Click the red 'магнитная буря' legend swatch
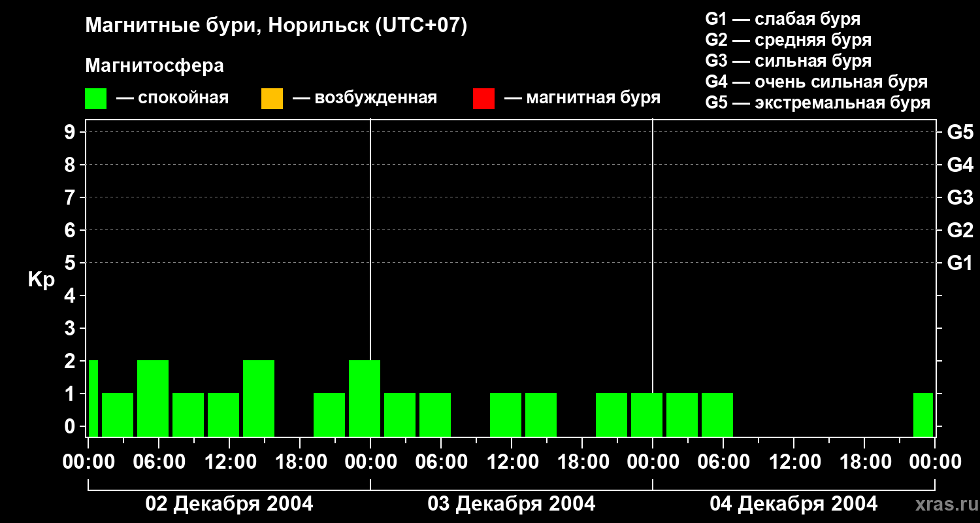The height and width of the screenshot is (523, 980). coord(483,99)
